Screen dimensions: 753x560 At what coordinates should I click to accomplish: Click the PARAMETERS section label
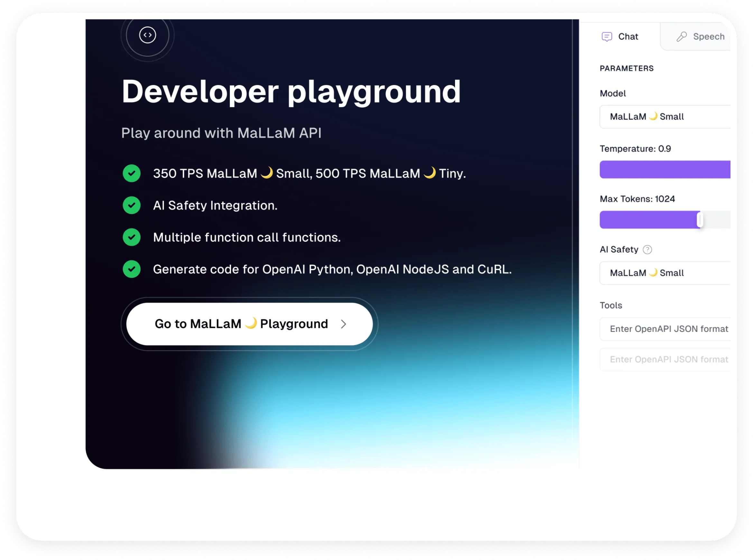pyautogui.click(x=627, y=69)
